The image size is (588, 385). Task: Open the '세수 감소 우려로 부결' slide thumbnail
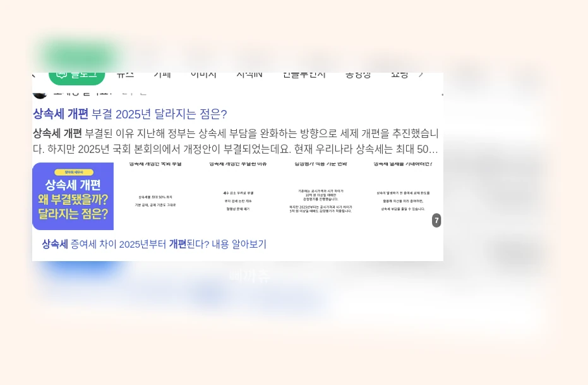pos(237,196)
